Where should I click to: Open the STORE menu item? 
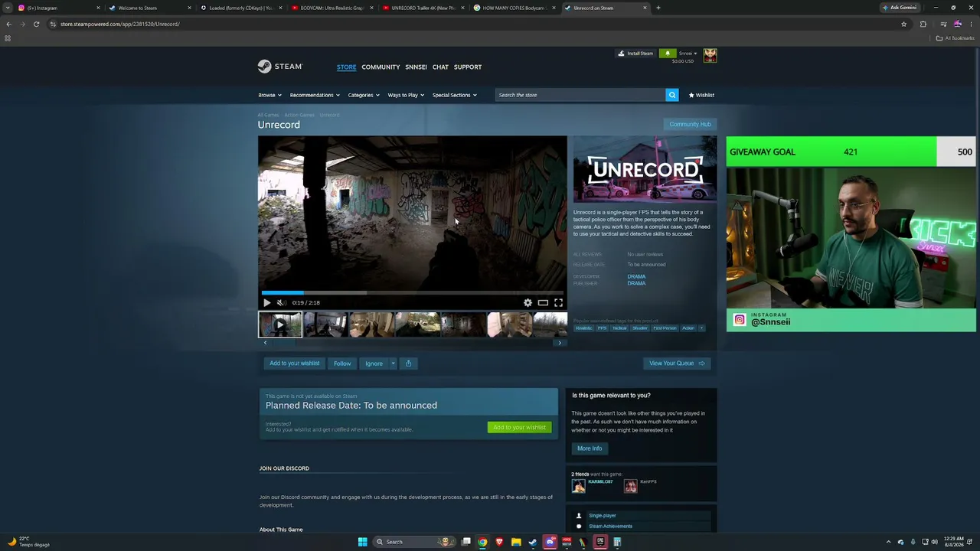point(346,67)
